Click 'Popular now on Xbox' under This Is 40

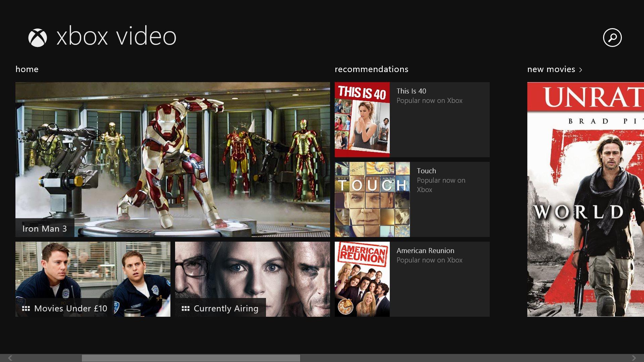pyautogui.click(x=429, y=101)
